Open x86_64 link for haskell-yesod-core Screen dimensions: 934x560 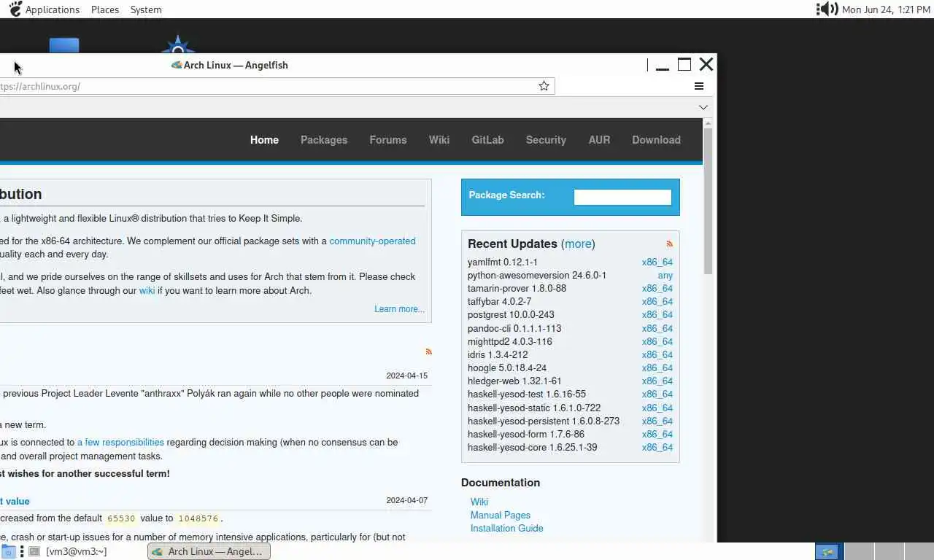click(x=657, y=448)
